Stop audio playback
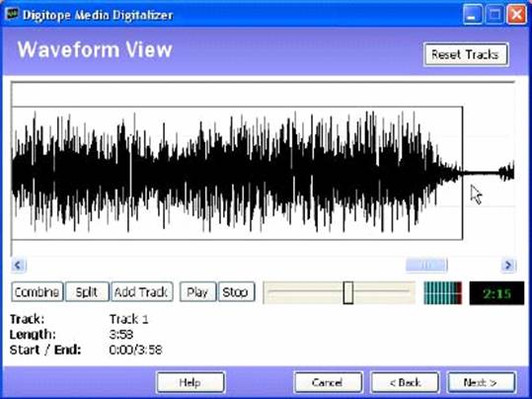532x399 pixels. tap(236, 291)
